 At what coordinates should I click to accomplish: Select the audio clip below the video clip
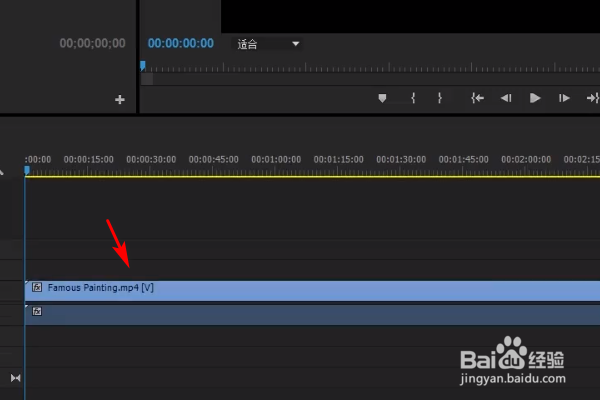point(312,315)
